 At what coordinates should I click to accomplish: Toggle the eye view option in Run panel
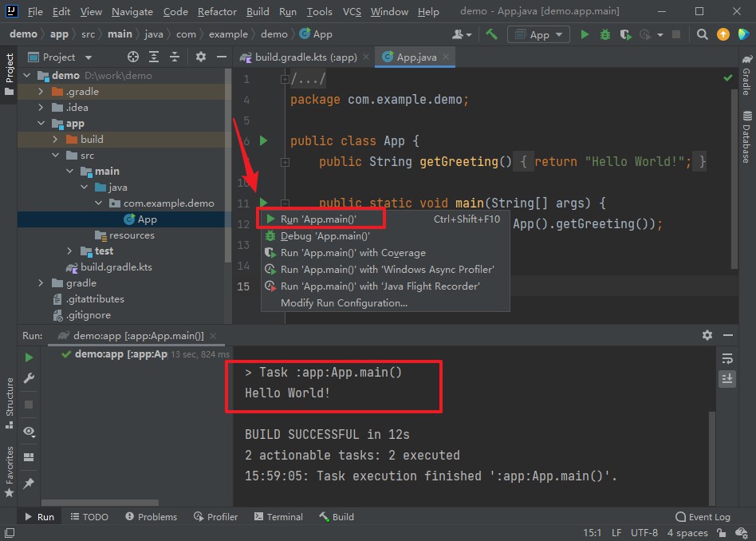click(29, 431)
